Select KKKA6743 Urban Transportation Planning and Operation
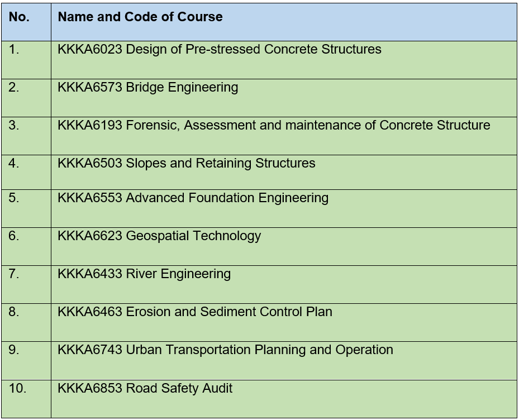Image resolution: width=519 pixels, height=420 pixels. tap(225, 350)
